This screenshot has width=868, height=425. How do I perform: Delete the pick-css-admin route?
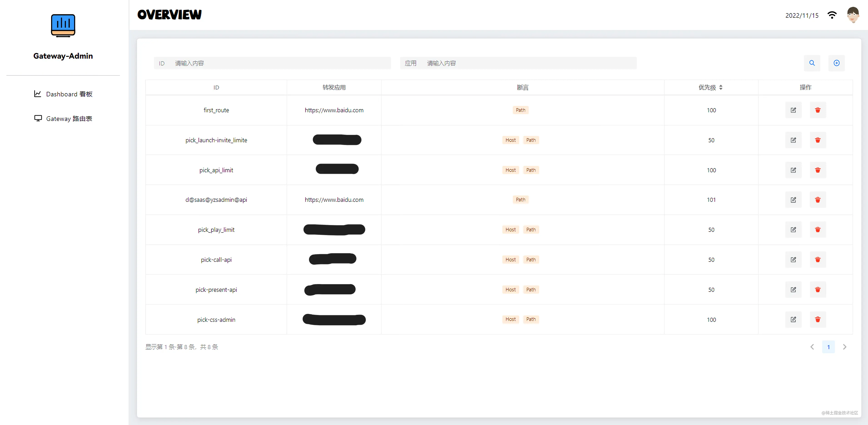(x=817, y=319)
